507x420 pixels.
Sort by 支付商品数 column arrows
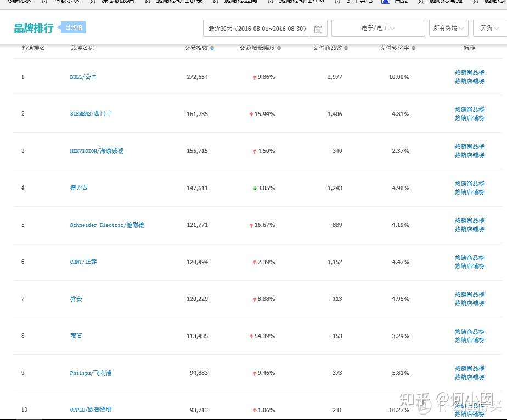click(346, 48)
